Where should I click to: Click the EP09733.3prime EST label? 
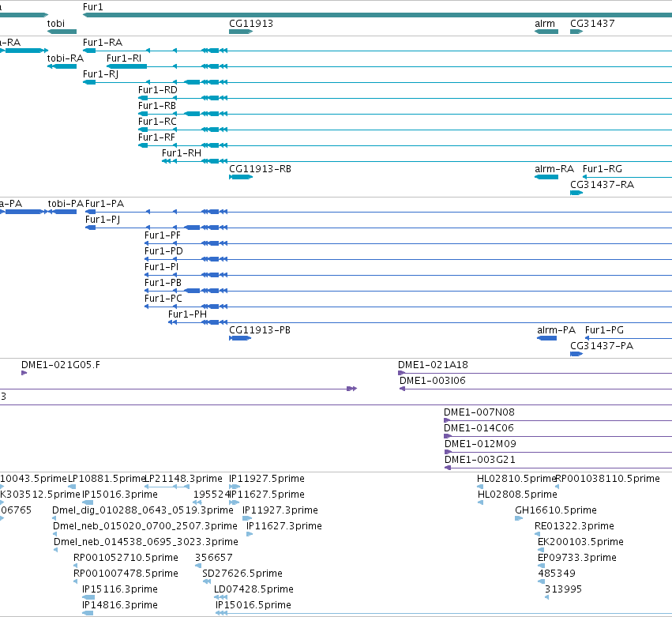coord(577,559)
